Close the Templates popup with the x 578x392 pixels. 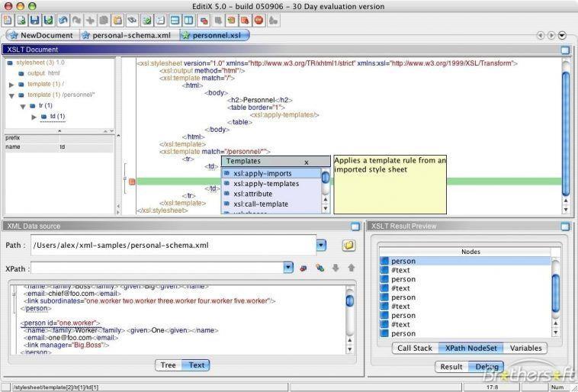(x=307, y=162)
